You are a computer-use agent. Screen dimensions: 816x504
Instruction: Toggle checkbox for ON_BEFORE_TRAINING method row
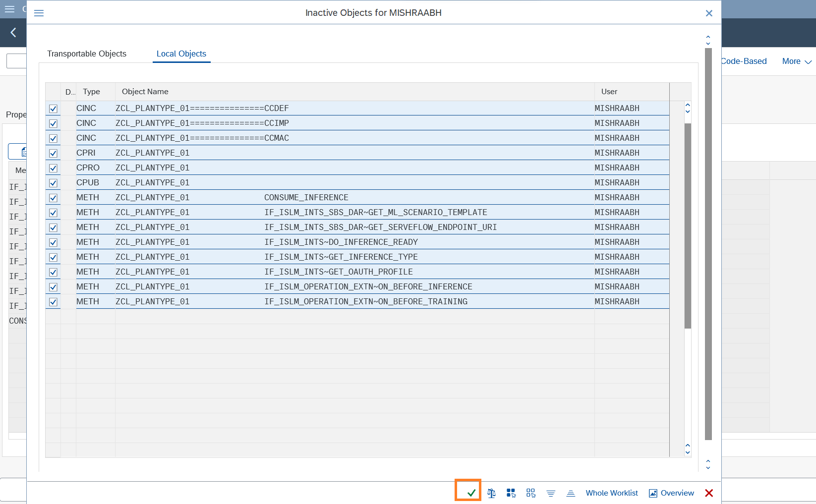coord(53,302)
